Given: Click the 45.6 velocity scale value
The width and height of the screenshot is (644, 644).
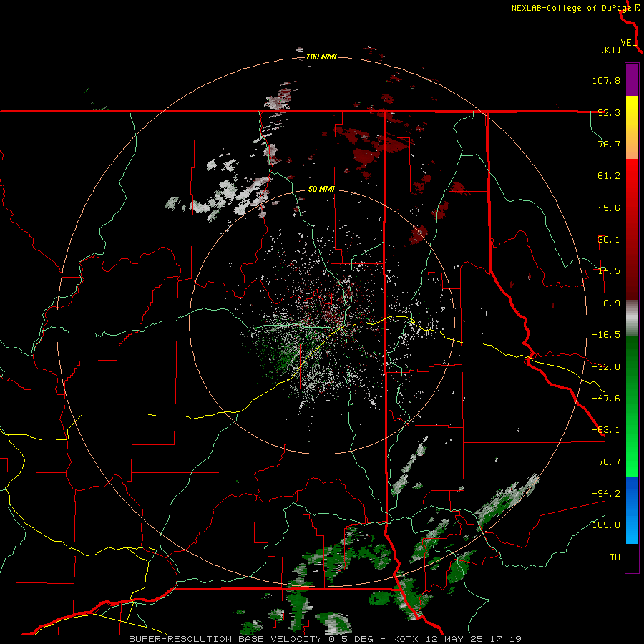Looking at the screenshot, I should pos(609,208).
